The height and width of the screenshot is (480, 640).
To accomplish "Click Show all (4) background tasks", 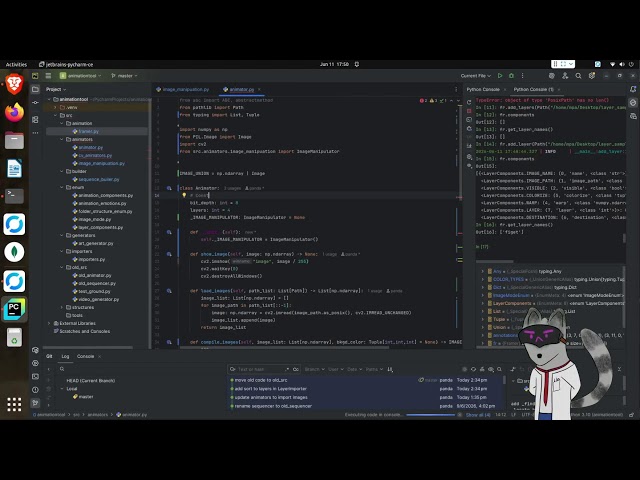I will point(478,415).
